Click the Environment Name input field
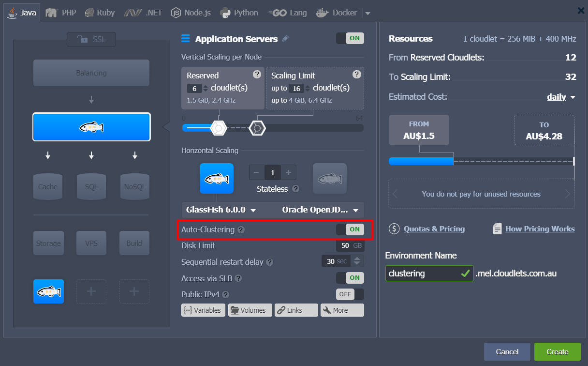This screenshot has height=366, width=588. click(x=429, y=274)
